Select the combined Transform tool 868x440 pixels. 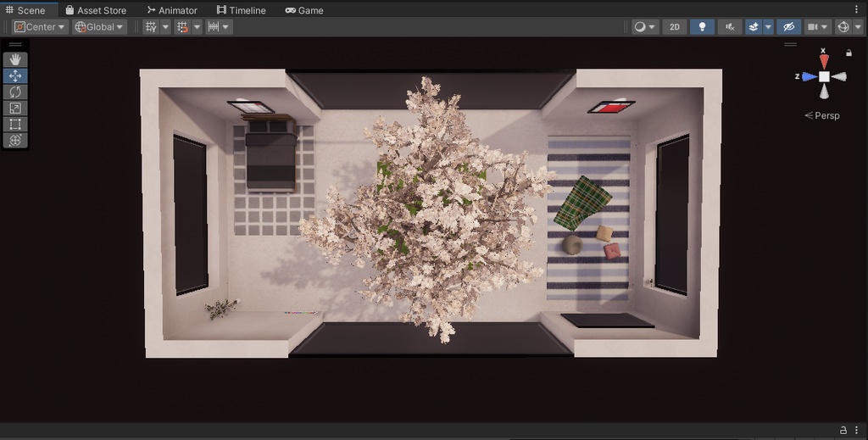15,140
